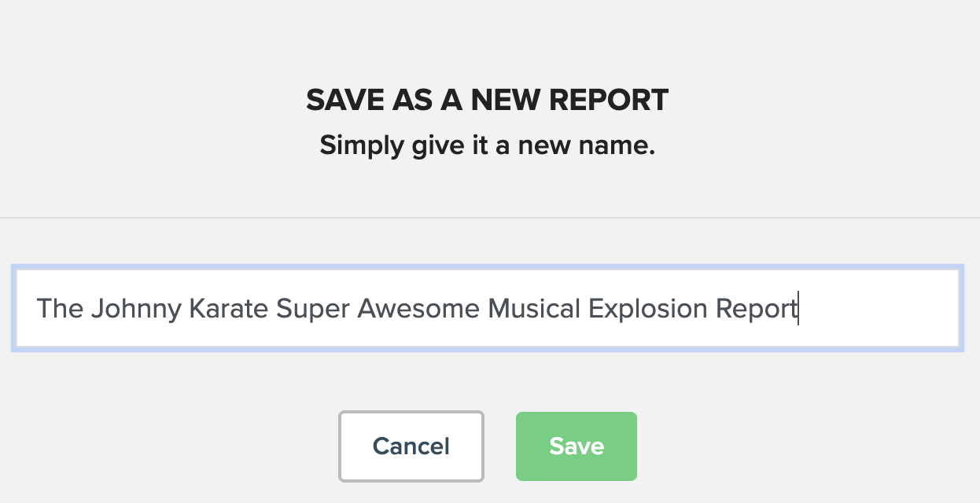Click the word Musical in the name field
Image resolution: width=980 pixels, height=503 pixels.
(534, 308)
